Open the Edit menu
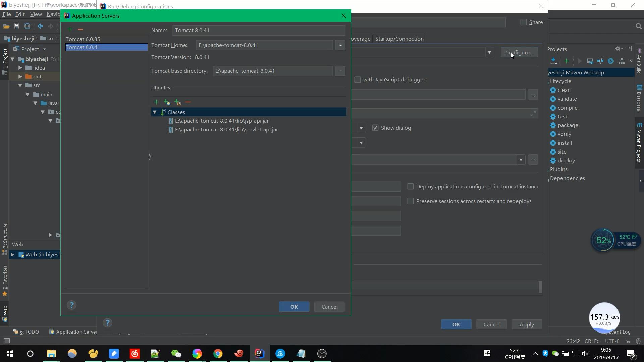 (20, 14)
